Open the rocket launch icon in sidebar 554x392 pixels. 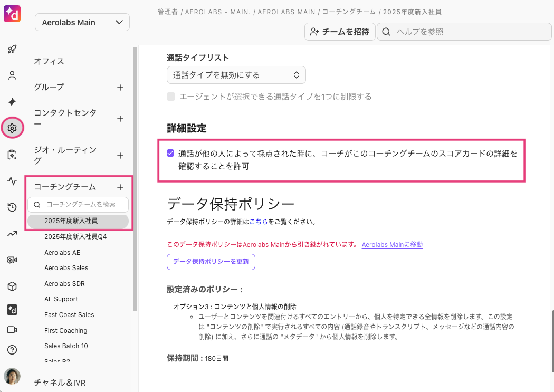tap(12, 49)
